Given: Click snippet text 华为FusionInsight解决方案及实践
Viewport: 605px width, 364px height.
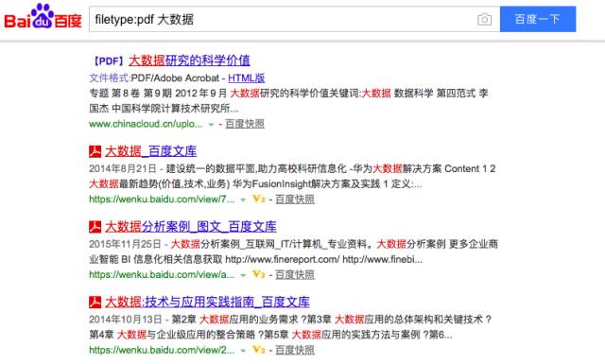Looking at the screenshot, I should tap(306, 183).
